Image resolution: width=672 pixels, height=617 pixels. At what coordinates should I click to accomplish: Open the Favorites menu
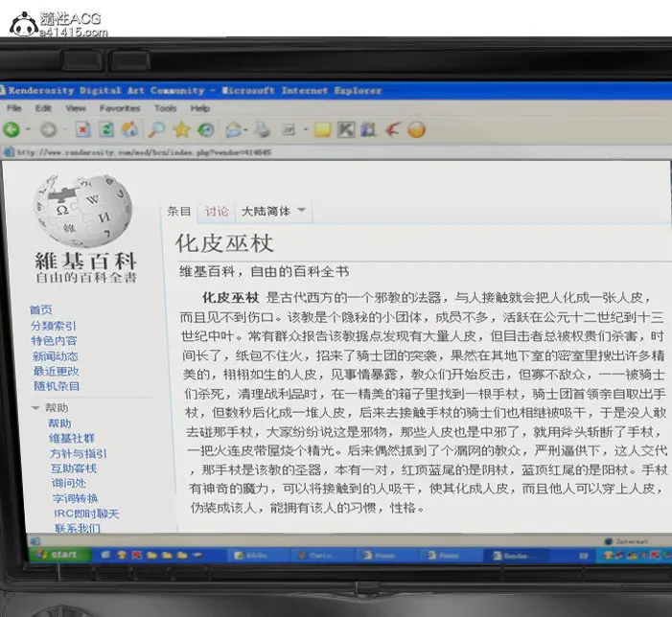click(120, 108)
